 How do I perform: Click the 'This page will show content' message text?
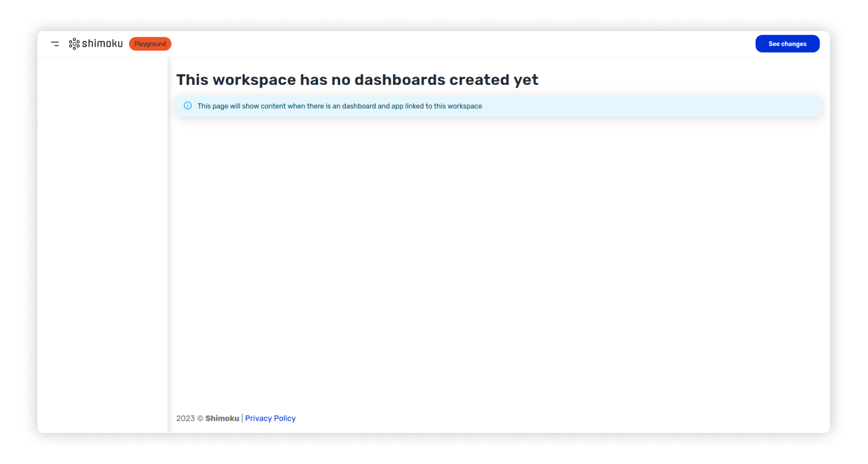tap(340, 106)
